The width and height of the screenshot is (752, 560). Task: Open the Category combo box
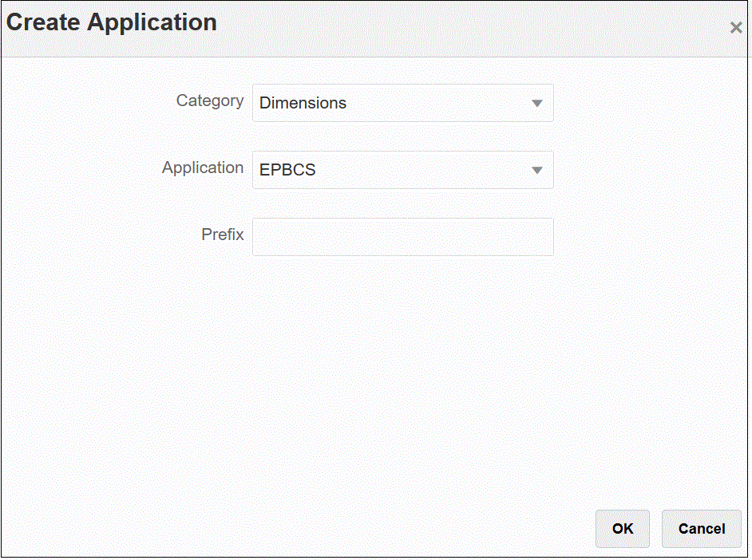tap(402, 104)
